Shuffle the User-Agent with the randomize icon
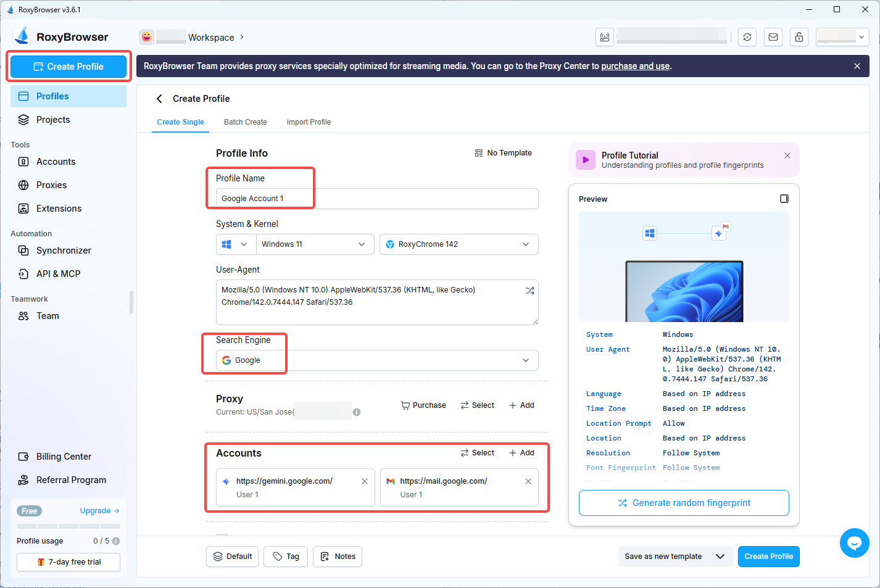The height and width of the screenshot is (588, 880). pos(529,290)
